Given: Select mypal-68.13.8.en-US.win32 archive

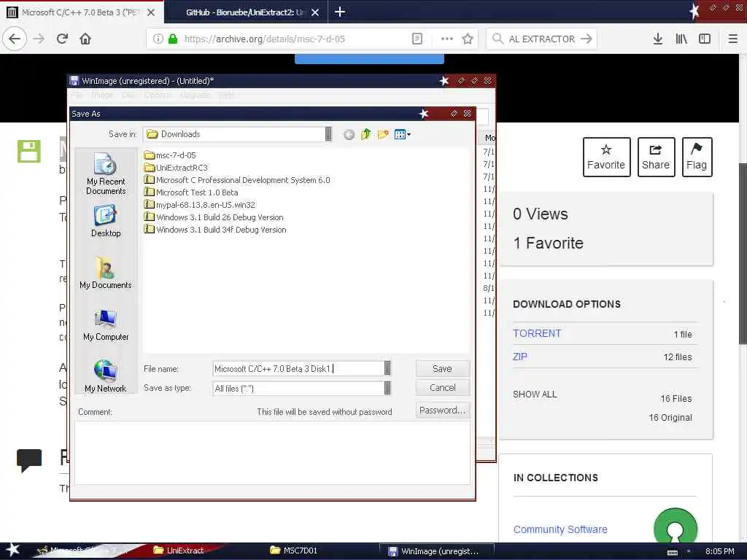Looking at the screenshot, I should (x=200, y=205).
